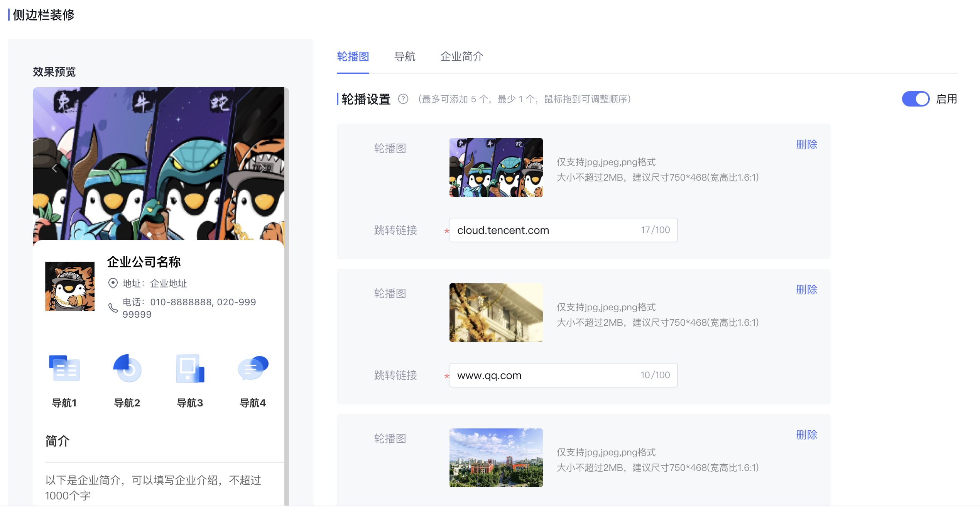Click the 效果预览 heading
This screenshot has height=511, width=980.
(54, 72)
